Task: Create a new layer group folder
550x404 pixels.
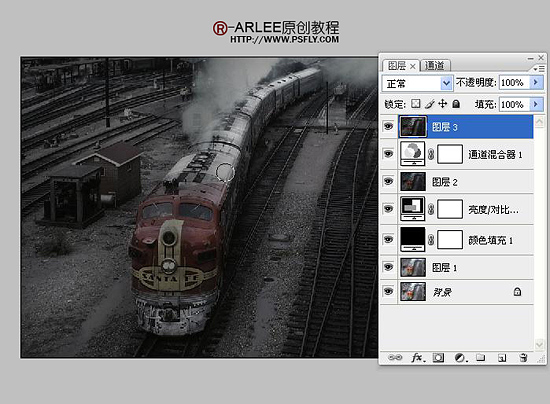Action: (x=481, y=358)
